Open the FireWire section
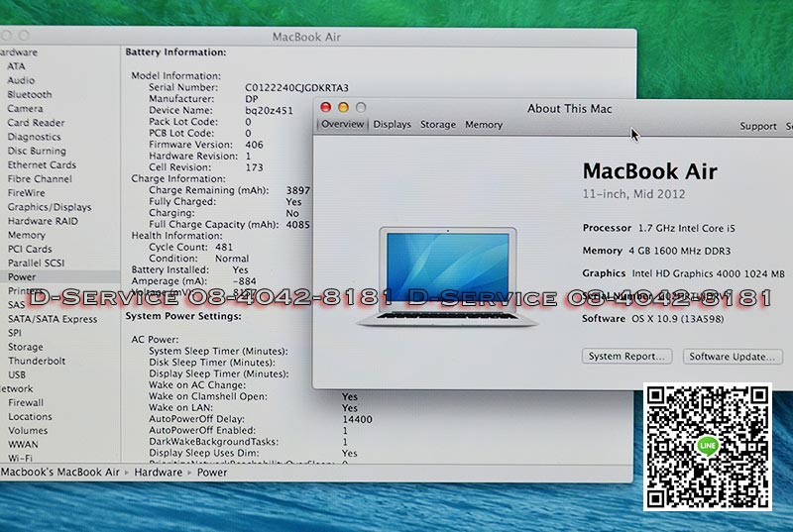793x532 pixels. pyautogui.click(x=27, y=193)
